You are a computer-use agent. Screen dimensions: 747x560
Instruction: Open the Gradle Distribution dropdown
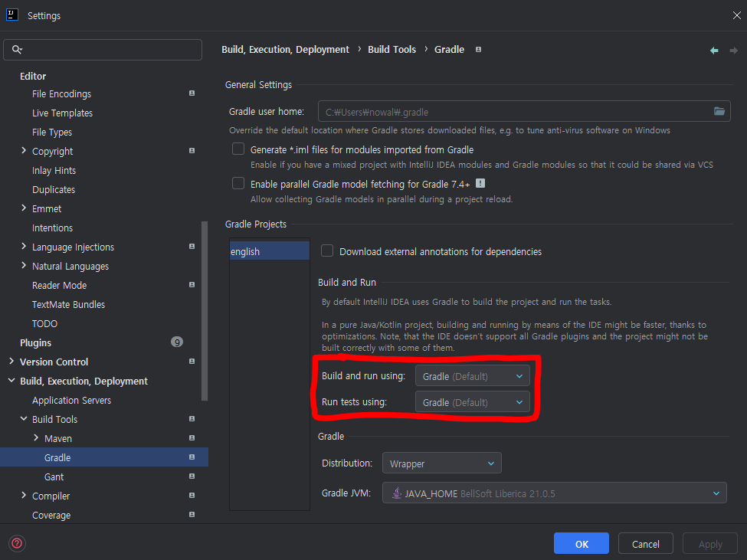pyautogui.click(x=442, y=463)
